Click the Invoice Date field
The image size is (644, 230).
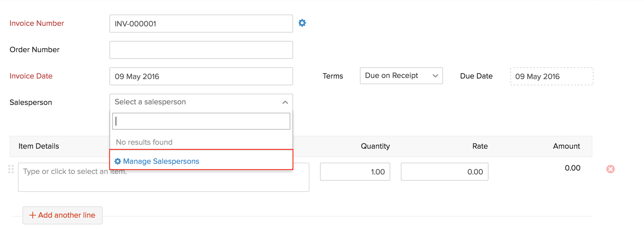coord(201,76)
